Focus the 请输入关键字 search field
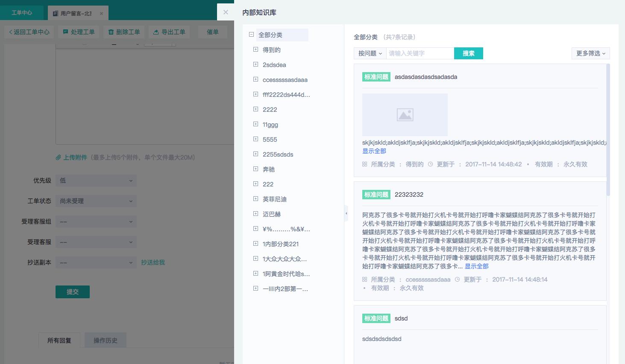Screen dimensions: 625x364 420,53
